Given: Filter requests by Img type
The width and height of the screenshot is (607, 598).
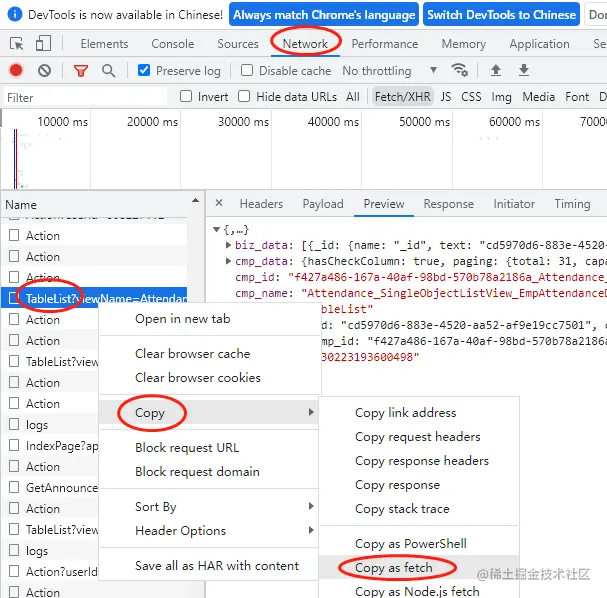Looking at the screenshot, I should point(501,97).
